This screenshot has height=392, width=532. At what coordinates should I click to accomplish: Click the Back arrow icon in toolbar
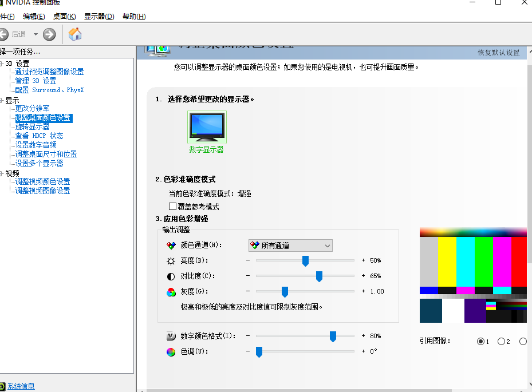pyautogui.click(x=3, y=34)
